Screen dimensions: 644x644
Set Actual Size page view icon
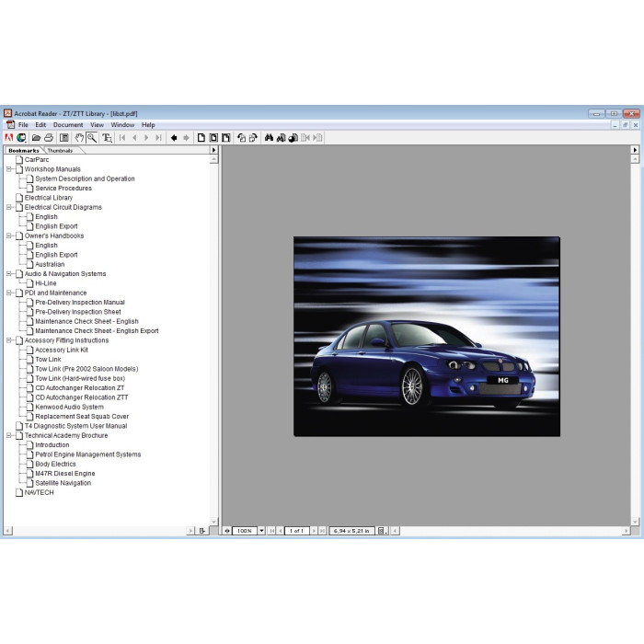201,138
